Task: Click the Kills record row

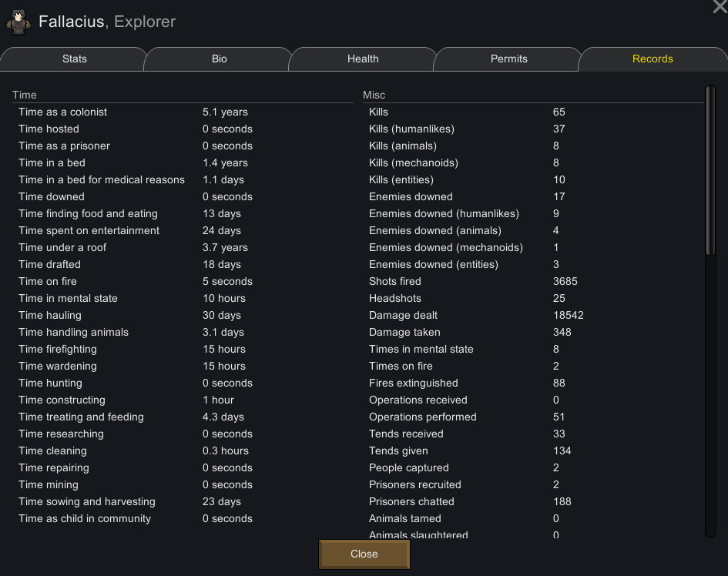Action: [x=533, y=112]
